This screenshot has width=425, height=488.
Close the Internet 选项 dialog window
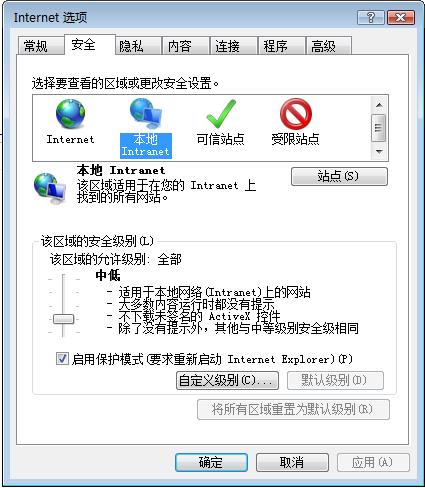tap(401, 17)
